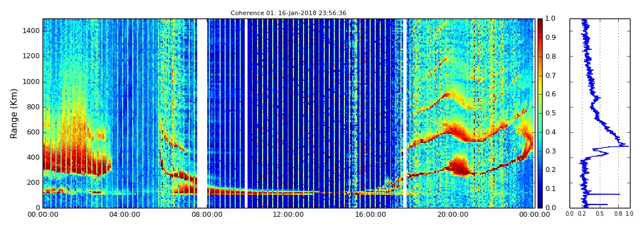Click the 'Range (Km)' y-axis label
The width and height of the screenshot is (644, 228).
click(13, 113)
